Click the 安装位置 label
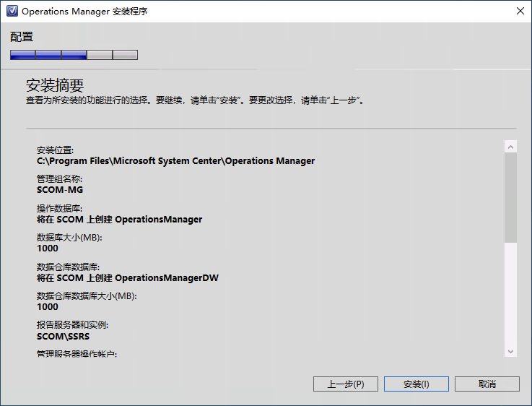 (x=55, y=150)
